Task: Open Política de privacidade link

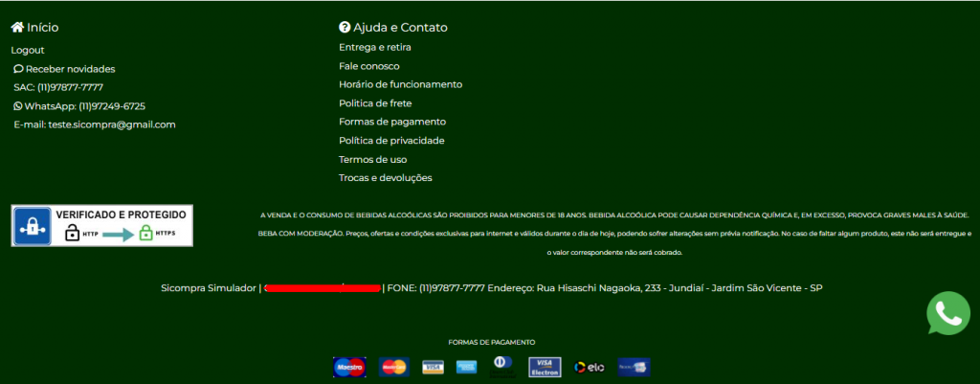Action: tap(391, 141)
